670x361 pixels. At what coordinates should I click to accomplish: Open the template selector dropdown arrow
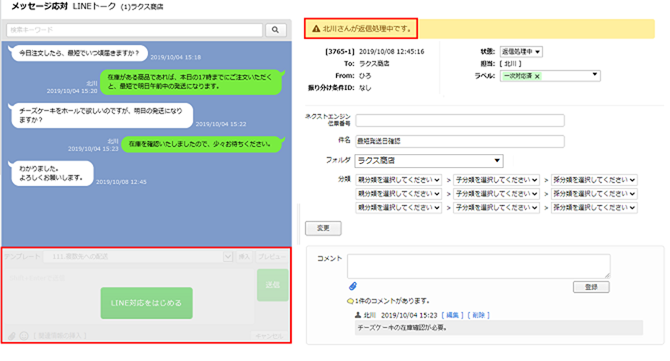coord(228,256)
